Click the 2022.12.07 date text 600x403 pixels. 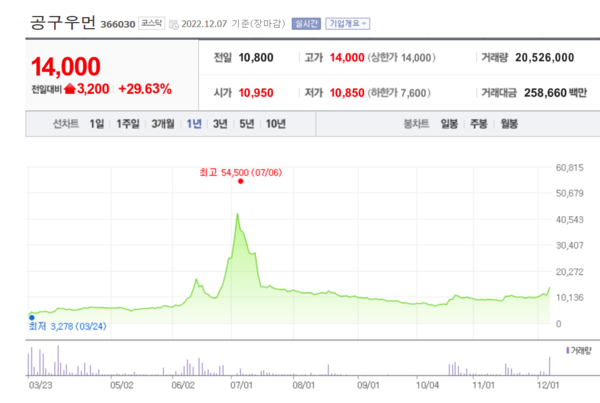[204, 24]
